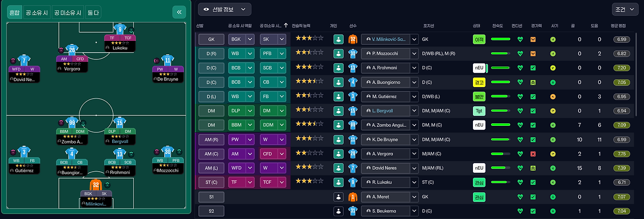Click the D (R) position slot button
Image resolution: width=644 pixels, height=219 pixels.
tap(211, 53)
